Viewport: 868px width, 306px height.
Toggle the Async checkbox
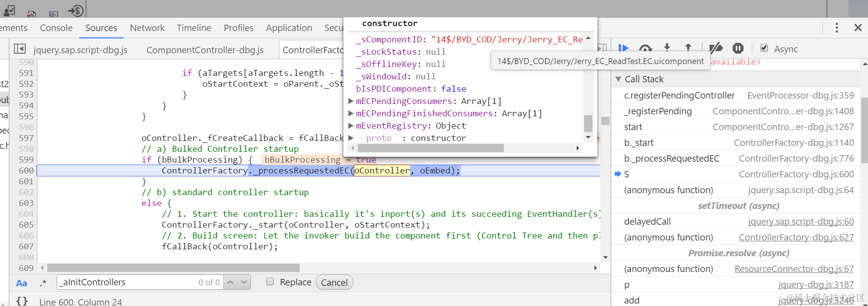(x=764, y=48)
